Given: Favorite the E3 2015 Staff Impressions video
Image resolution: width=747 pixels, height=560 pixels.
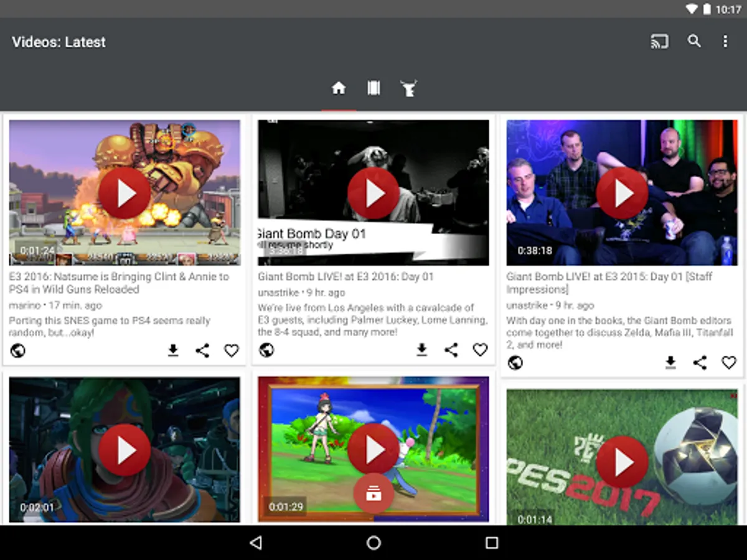Looking at the screenshot, I should click(x=729, y=363).
